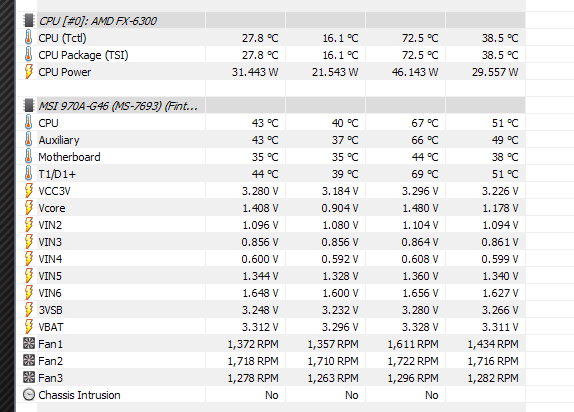574x412 pixels.
Task: Click the lightning bolt icon for CPU Power
Action: 29,72
